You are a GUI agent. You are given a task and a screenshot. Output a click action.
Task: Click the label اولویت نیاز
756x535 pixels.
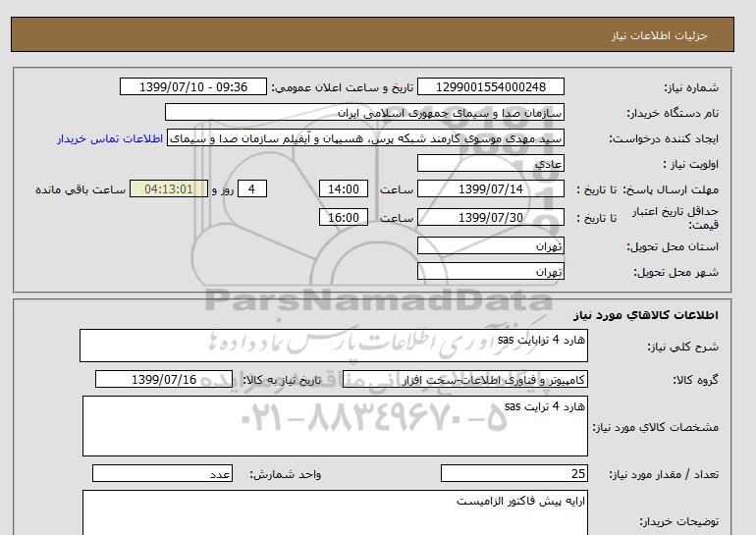pyautogui.click(x=690, y=164)
